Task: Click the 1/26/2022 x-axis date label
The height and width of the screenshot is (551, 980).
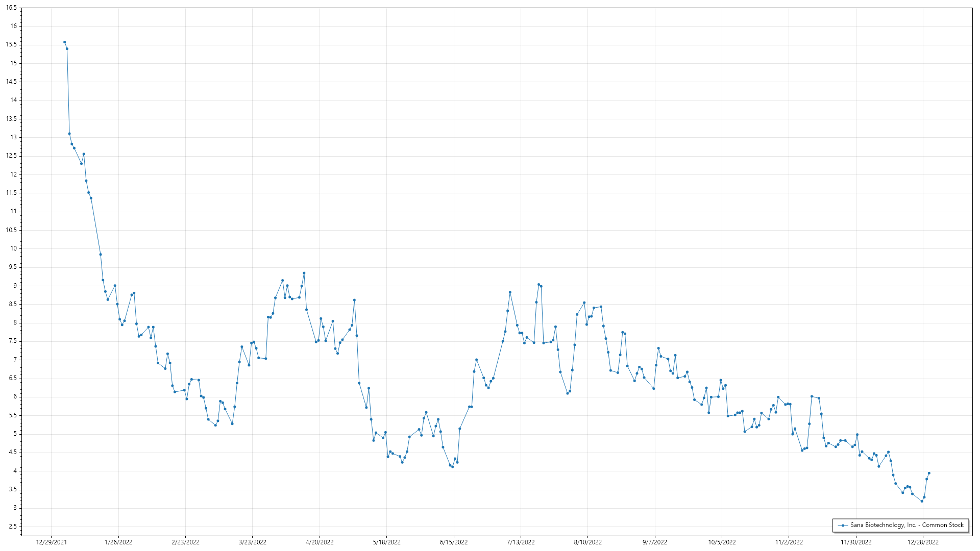Action: (118, 542)
